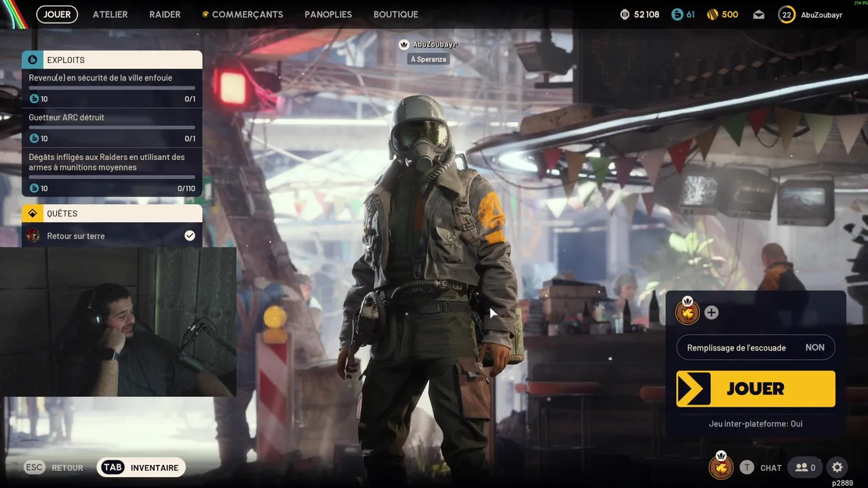Click the QUÊTES header title

(x=62, y=213)
